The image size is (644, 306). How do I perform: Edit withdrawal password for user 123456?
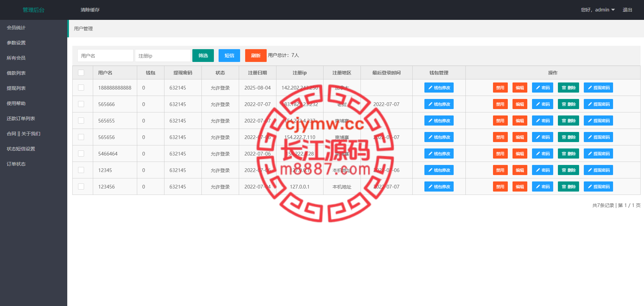(x=598, y=186)
